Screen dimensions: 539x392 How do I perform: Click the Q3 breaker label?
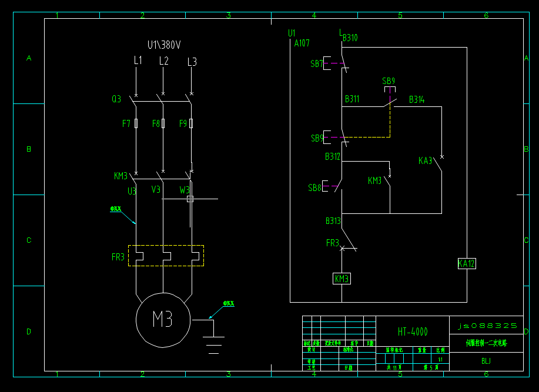(116, 99)
